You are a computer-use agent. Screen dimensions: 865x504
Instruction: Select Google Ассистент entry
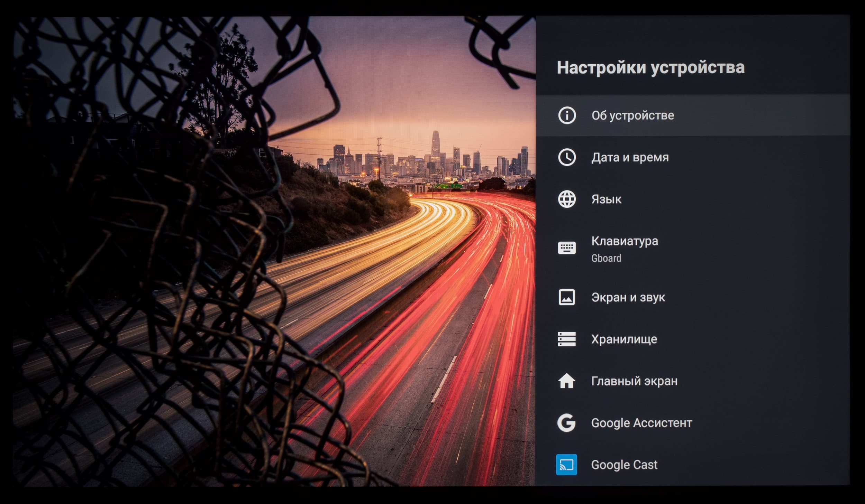[641, 423]
